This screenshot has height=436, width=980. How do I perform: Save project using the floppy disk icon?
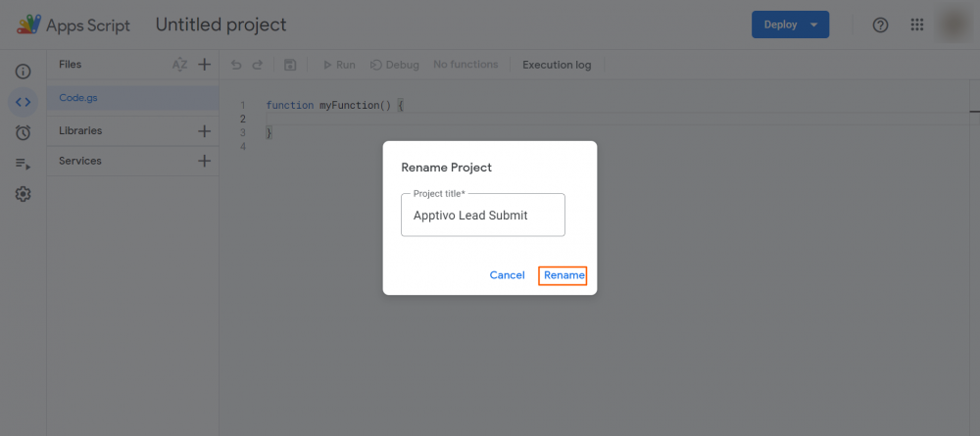point(290,66)
